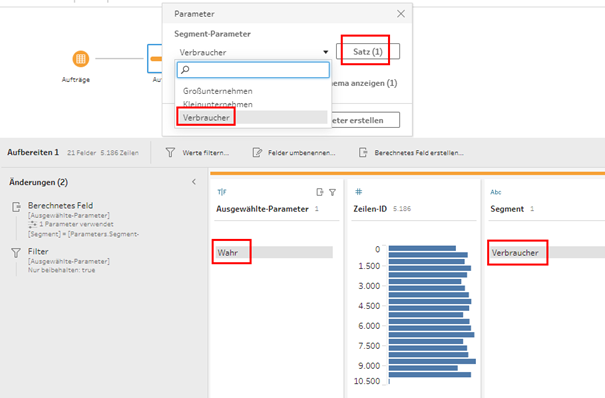
Task: Choose Kleinunternehmen from the list
Action: coord(218,104)
